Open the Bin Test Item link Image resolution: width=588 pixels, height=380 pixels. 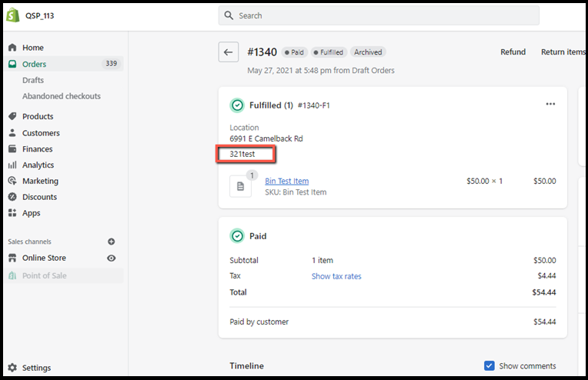click(286, 182)
